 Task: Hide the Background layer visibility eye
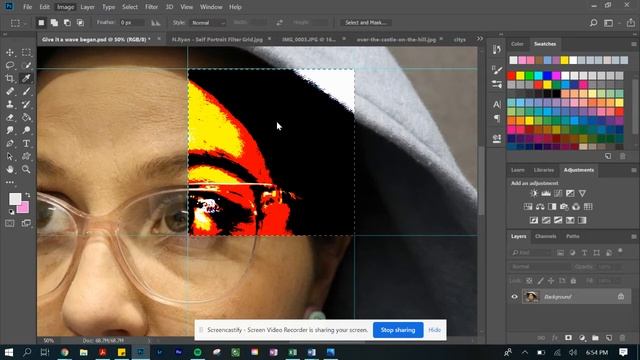click(514, 297)
